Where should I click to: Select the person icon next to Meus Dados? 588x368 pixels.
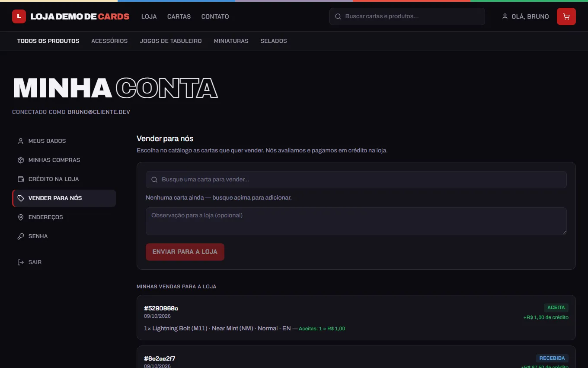click(x=21, y=141)
